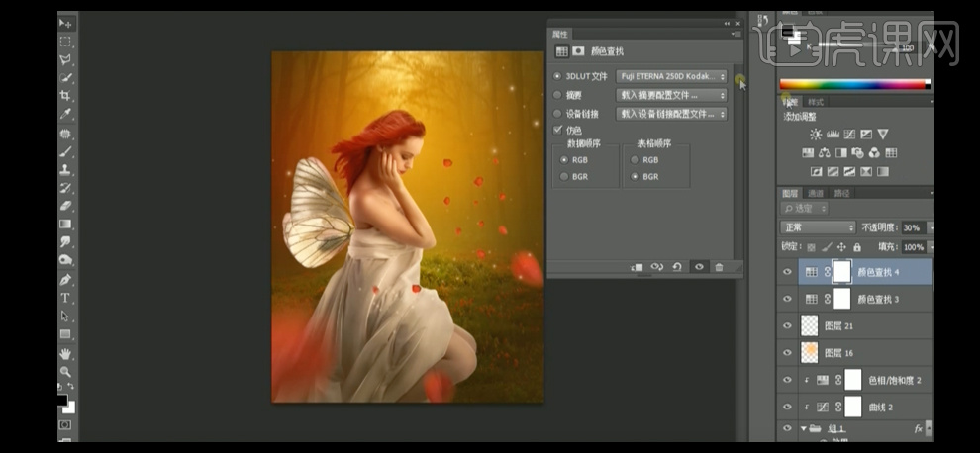Select the 摘要 radio button
The width and height of the screenshot is (980, 453).
coord(557,95)
